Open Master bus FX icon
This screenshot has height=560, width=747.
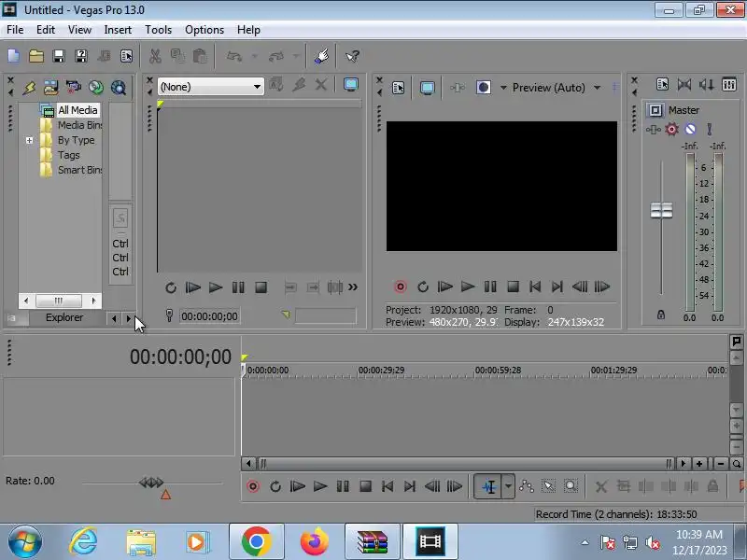pos(653,130)
